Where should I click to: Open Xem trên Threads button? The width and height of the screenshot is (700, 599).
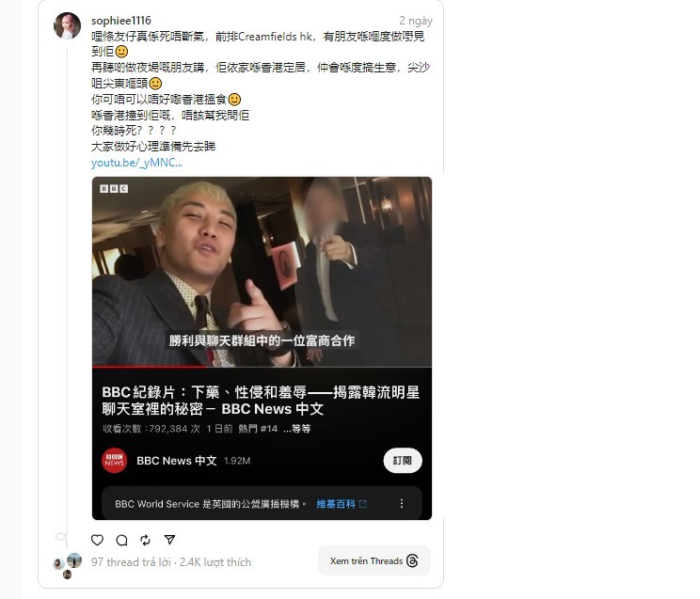[374, 561]
